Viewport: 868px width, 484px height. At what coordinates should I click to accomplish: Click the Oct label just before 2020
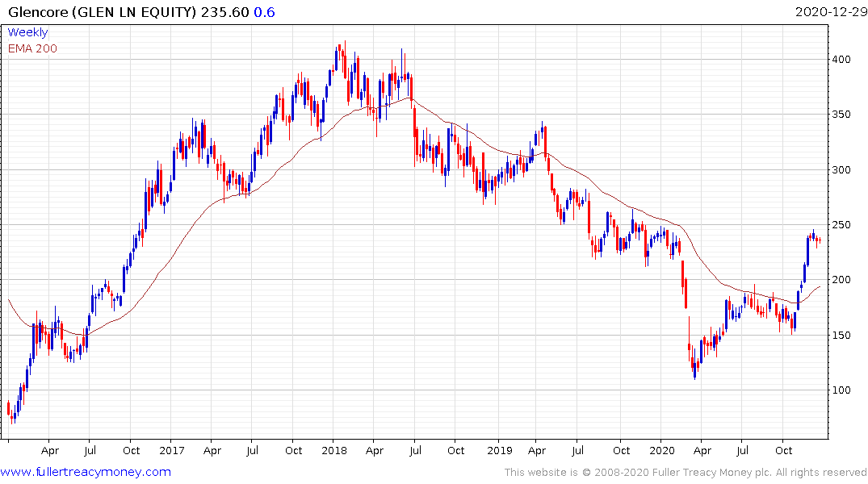[x=621, y=450]
